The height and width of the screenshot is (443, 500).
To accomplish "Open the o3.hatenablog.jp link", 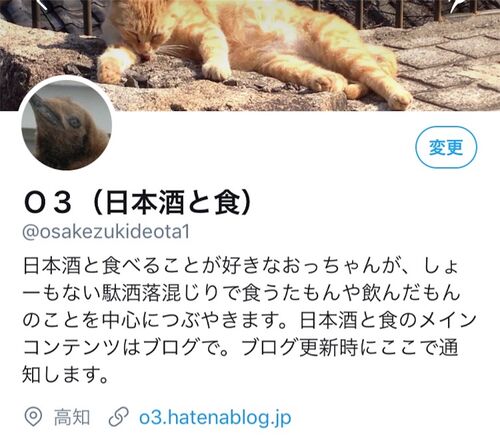I will (x=215, y=417).
